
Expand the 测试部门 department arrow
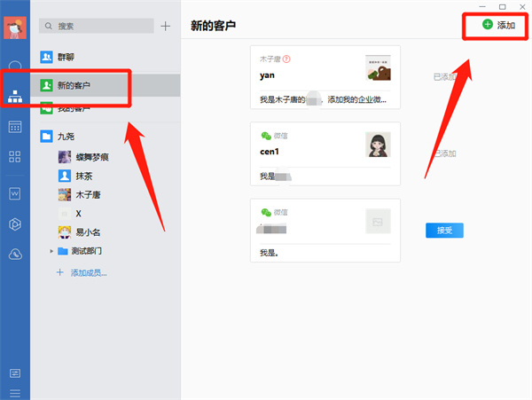(x=51, y=251)
